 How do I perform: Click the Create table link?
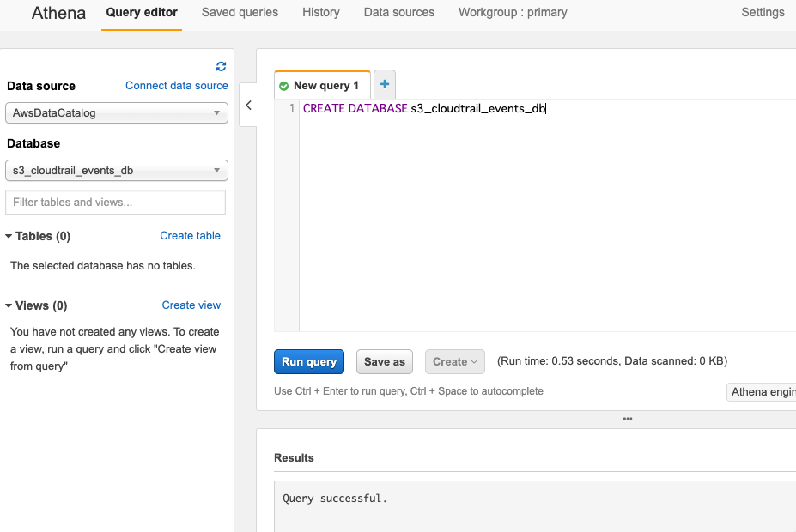190,236
